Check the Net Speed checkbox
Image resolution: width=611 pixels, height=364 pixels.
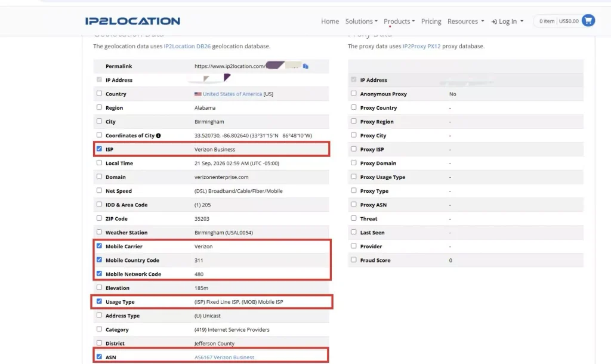(x=100, y=190)
